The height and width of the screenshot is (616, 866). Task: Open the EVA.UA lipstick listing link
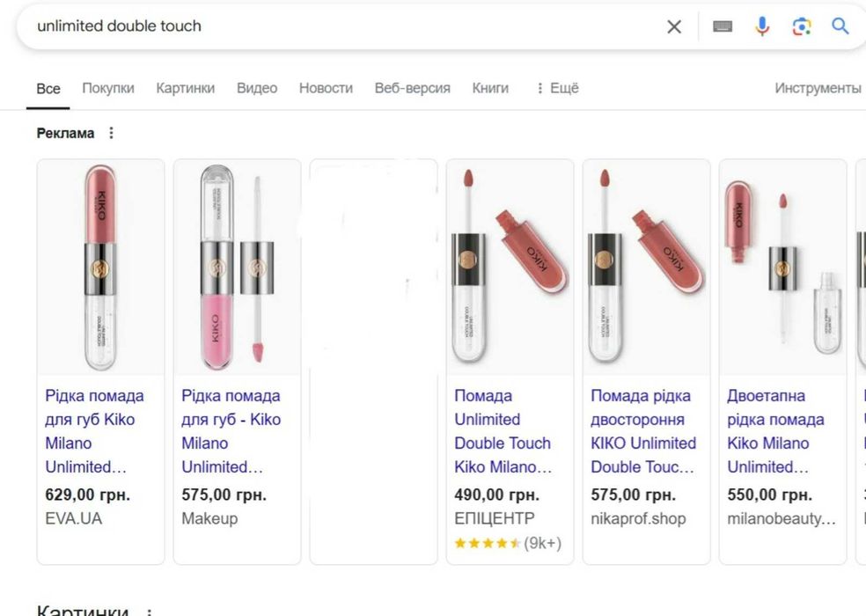pyautogui.click(x=94, y=431)
